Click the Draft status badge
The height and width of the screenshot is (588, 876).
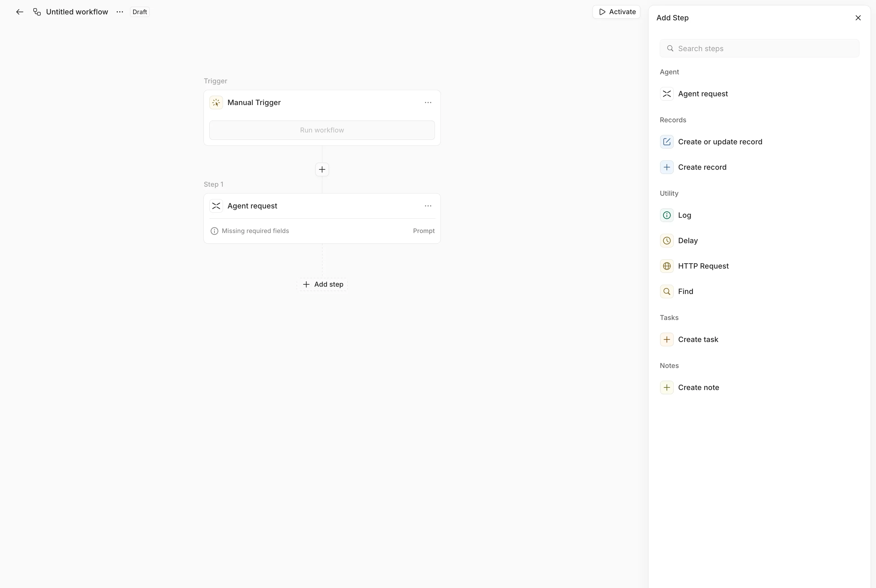(x=139, y=12)
